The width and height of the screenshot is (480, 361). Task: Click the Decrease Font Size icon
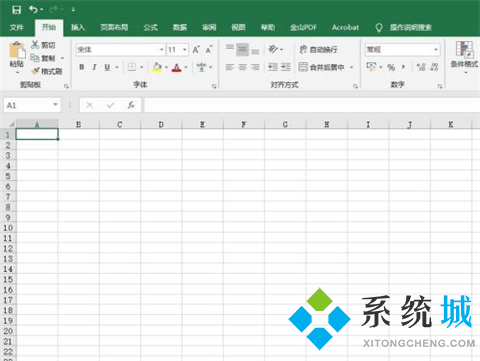(209, 50)
